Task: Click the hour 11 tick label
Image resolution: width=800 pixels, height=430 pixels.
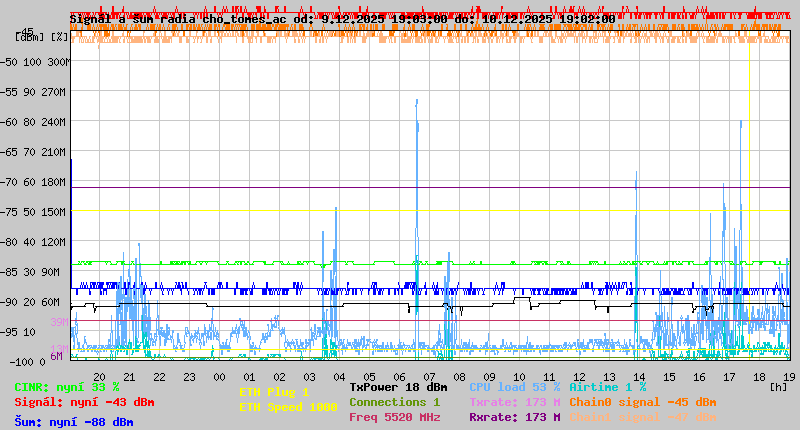Action: (549, 377)
